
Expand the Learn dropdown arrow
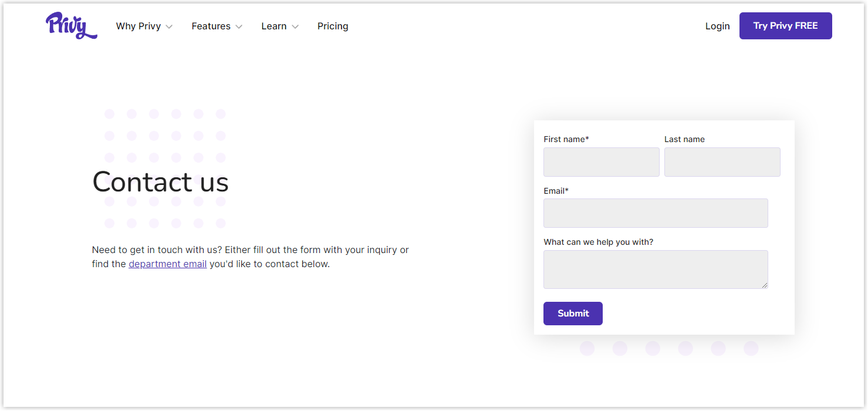click(295, 26)
